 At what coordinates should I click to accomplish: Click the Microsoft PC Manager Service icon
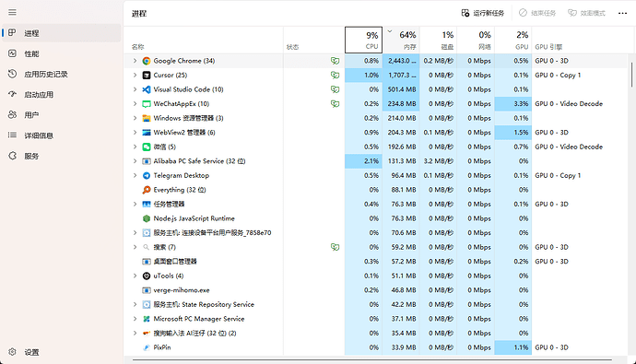[147, 319]
